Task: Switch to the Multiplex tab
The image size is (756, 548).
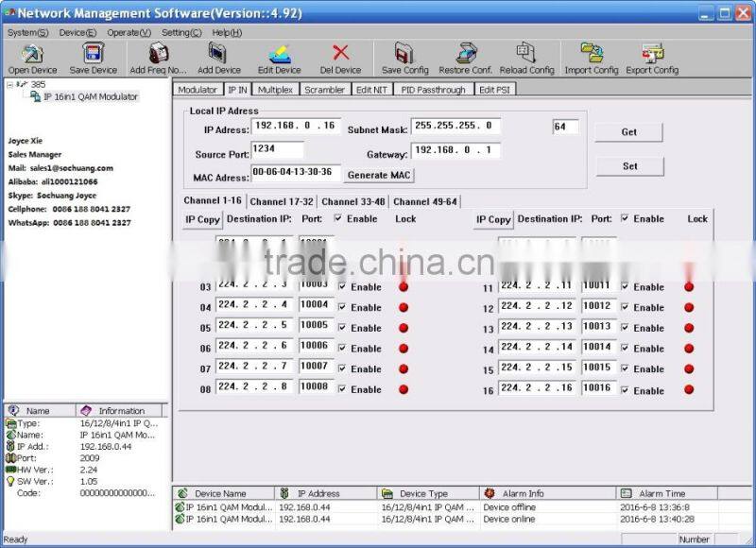Action: point(275,90)
